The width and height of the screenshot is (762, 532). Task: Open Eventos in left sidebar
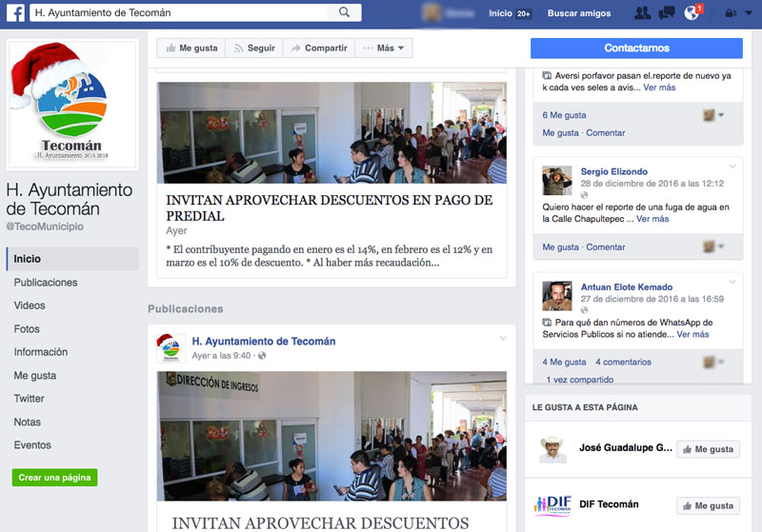(x=32, y=445)
